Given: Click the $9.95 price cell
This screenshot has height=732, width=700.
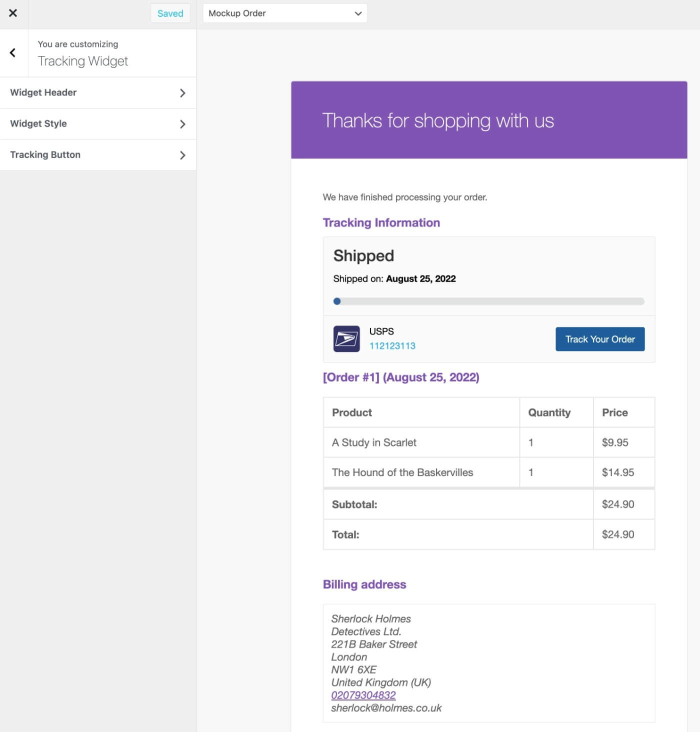Looking at the screenshot, I should 624,442.
